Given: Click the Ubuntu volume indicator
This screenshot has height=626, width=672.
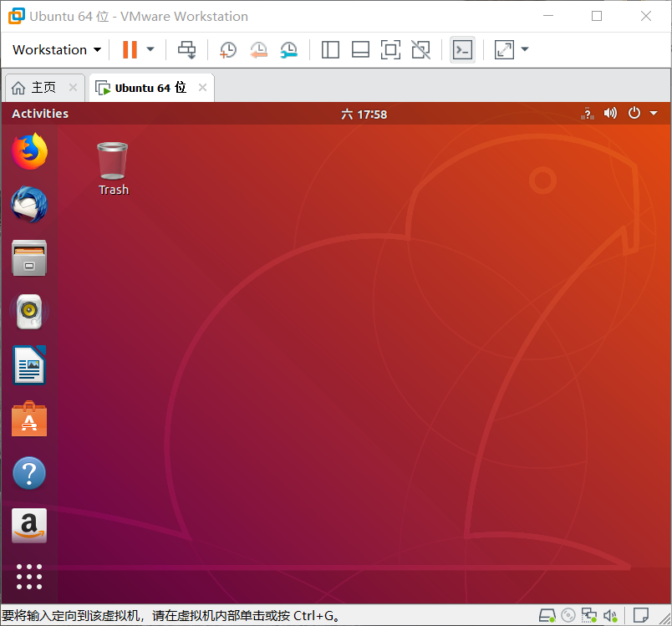Looking at the screenshot, I should tap(610, 113).
